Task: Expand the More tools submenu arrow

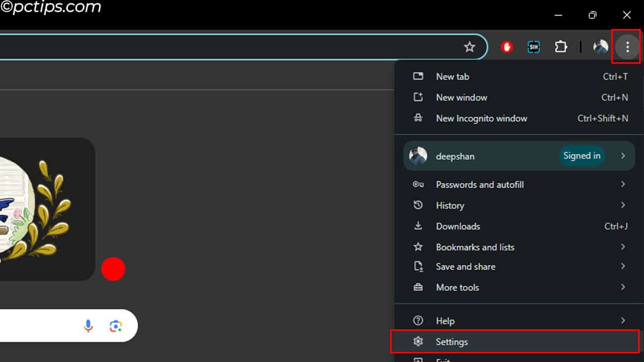Action: pos(623,287)
